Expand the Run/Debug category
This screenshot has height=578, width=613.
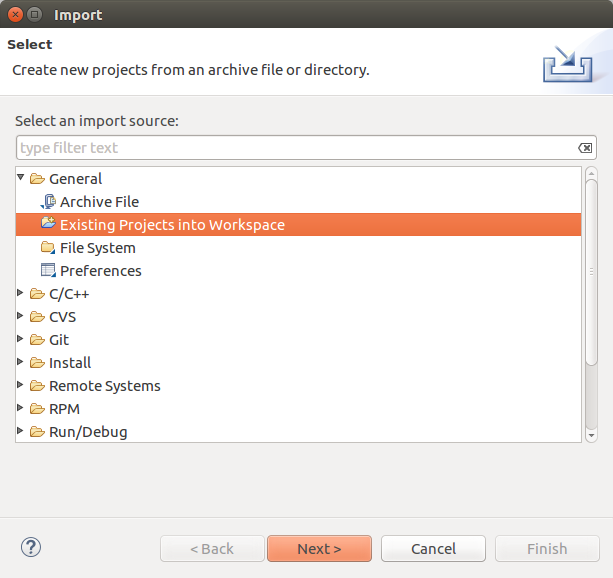21,432
